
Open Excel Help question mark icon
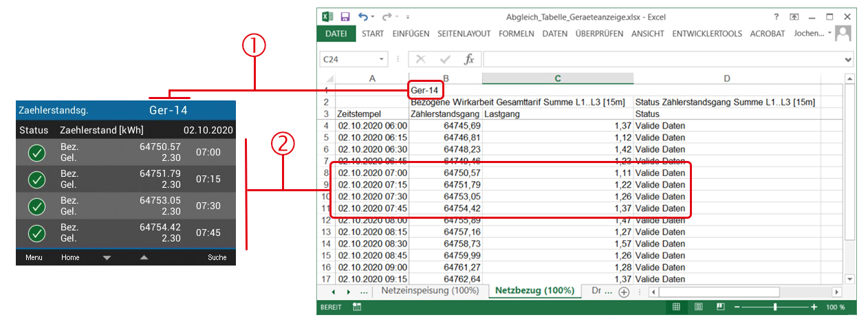point(776,17)
